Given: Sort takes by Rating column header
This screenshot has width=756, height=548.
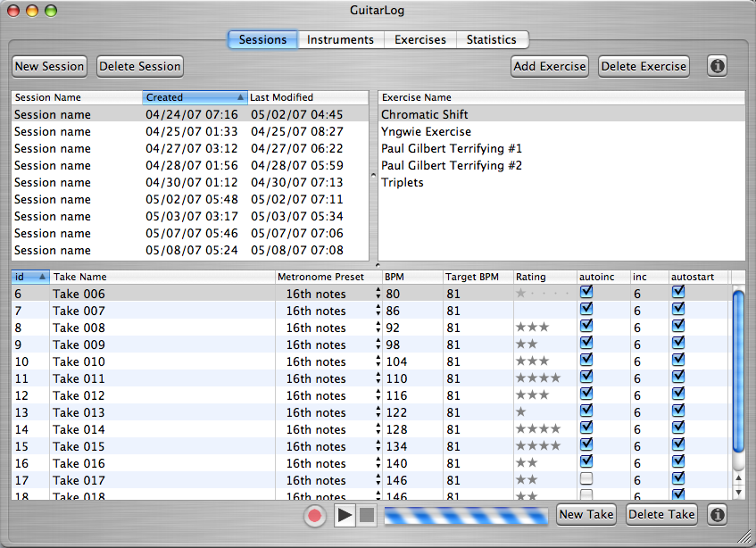Looking at the screenshot, I should [x=545, y=277].
